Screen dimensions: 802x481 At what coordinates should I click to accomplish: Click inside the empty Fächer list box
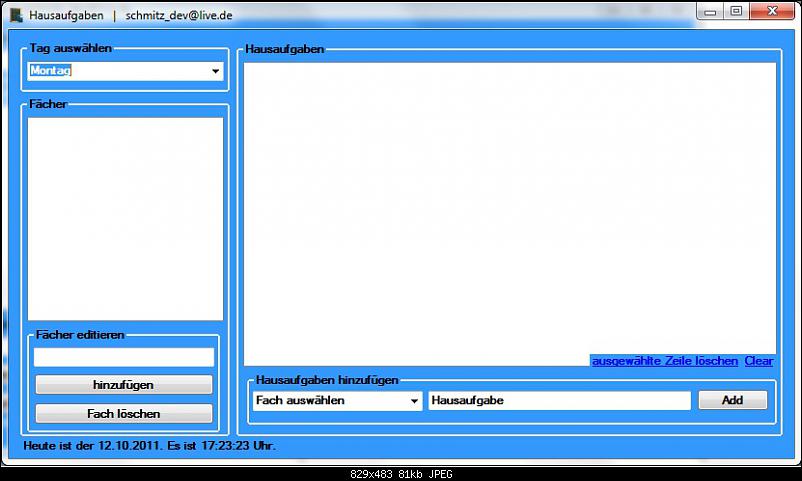125,218
